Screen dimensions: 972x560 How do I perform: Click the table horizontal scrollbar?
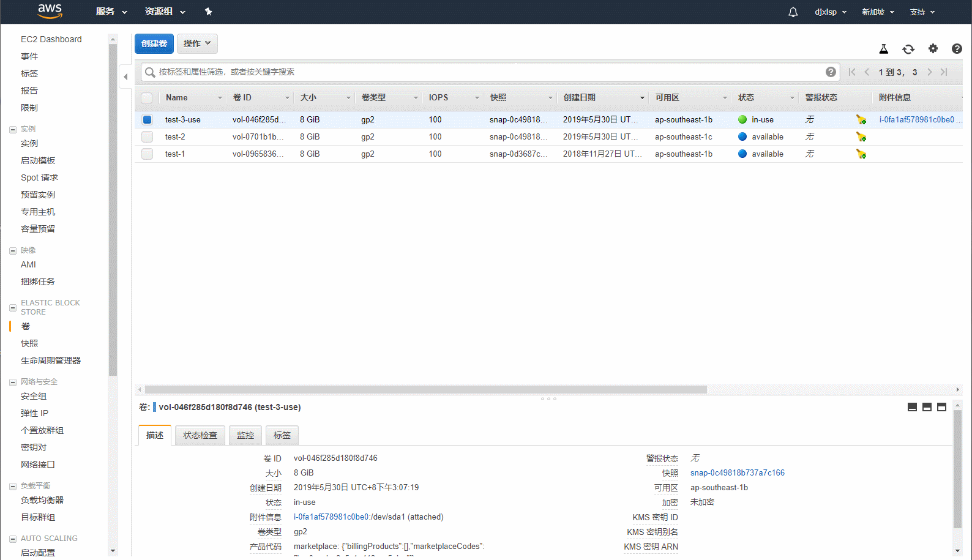[x=425, y=389]
